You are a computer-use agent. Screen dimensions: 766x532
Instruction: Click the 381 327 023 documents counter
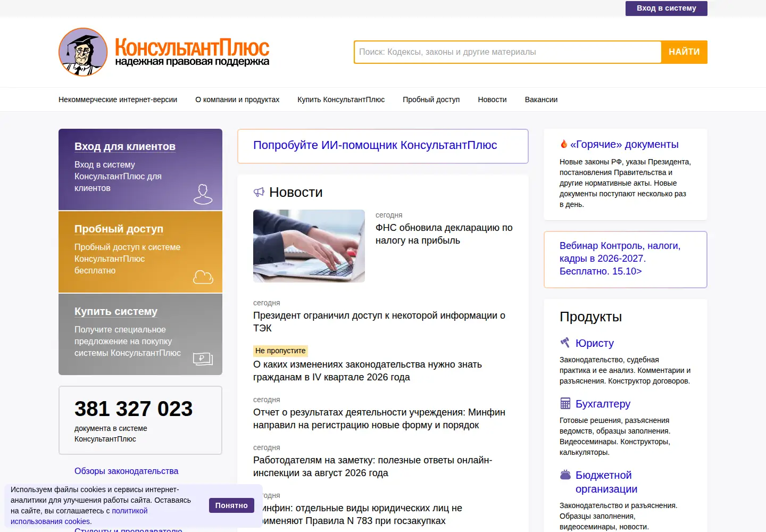coord(134,409)
